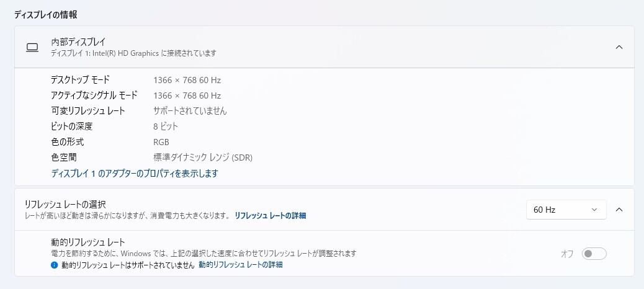
Task: Open the 動的リフレッシュ レートの詳細 link
Action: pos(240,265)
